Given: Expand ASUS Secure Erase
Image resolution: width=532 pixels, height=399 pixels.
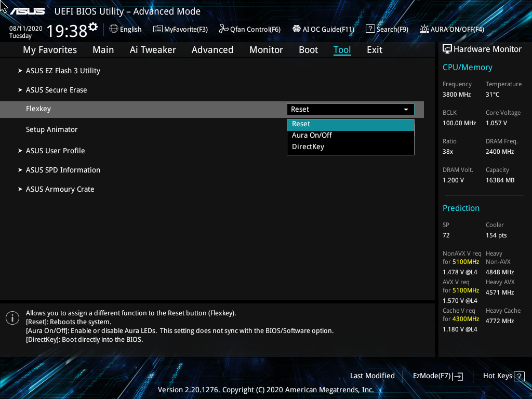Looking at the screenshot, I should click(x=56, y=90).
